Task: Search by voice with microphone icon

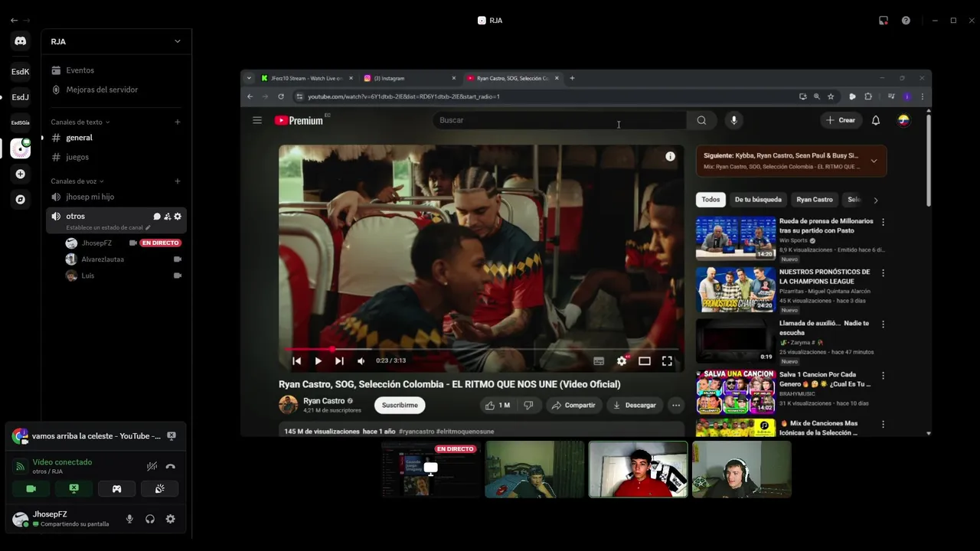Action: point(733,120)
